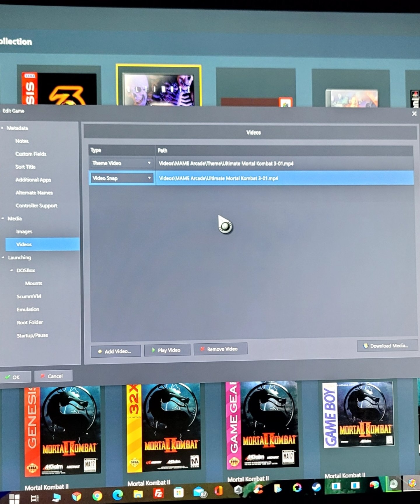The width and height of the screenshot is (420, 504).
Task: Click Add Video button
Action: (116, 351)
